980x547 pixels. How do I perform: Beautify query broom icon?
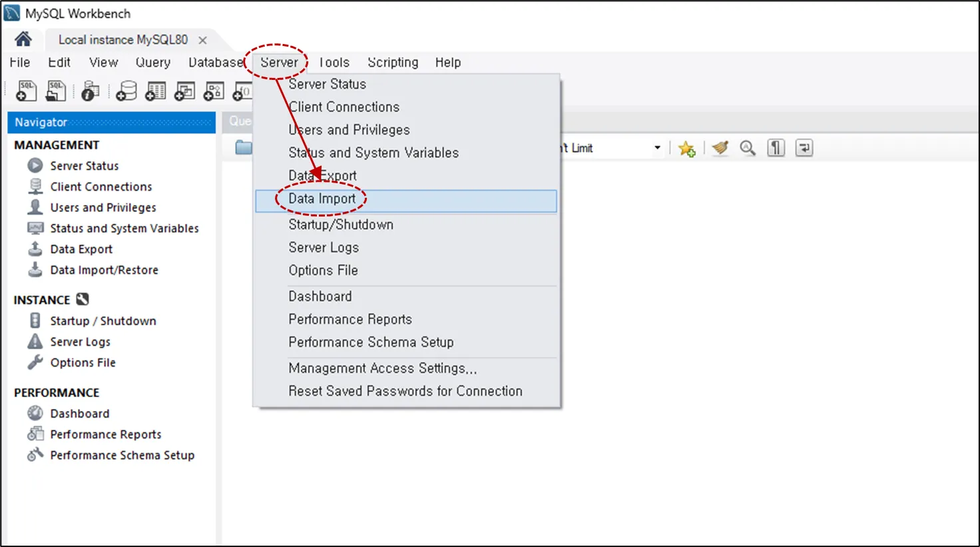[720, 148]
